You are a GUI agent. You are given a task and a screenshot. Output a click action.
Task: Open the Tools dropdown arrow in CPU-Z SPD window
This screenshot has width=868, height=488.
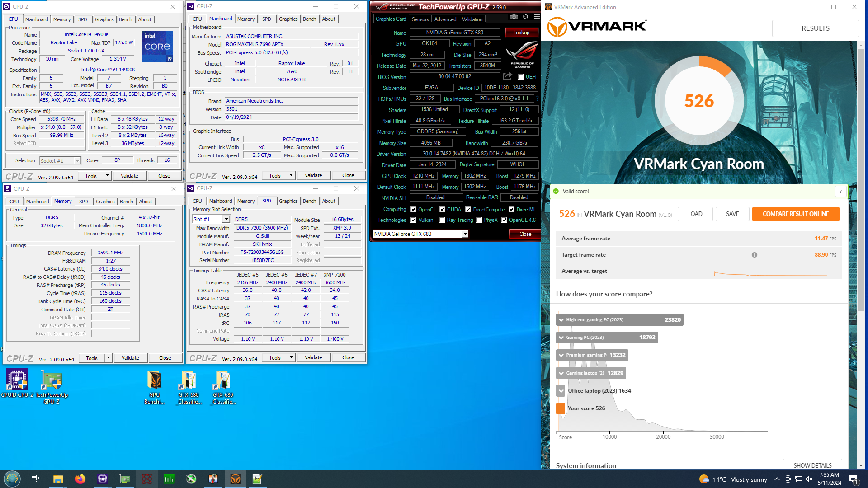292,358
